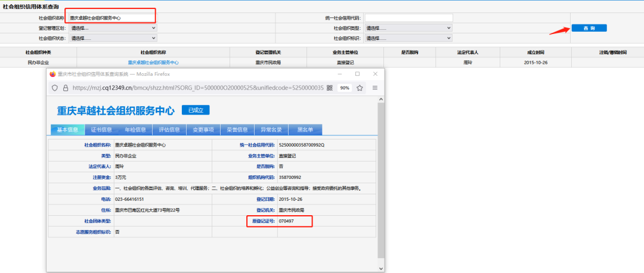Screen dimensions: 644x273
Task: Open the 社会组织标识 dropdown
Action: point(408,38)
